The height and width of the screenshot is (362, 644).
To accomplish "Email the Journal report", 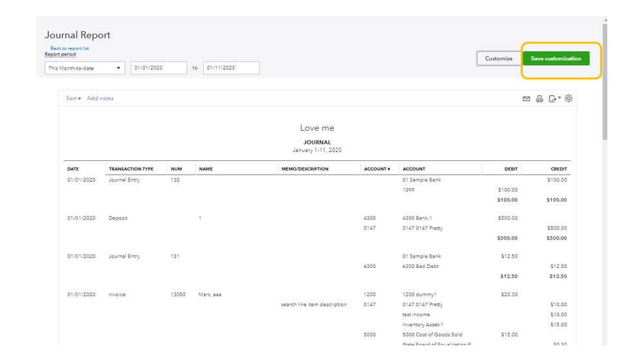I will (x=526, y=99).
